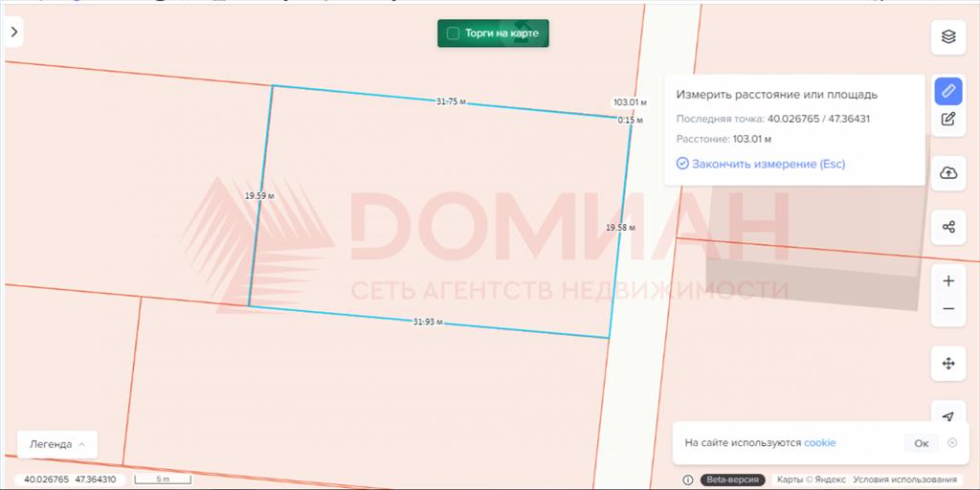Screen dimensions: 980x490
Task: Activate the pan/move map tool
Action: (948, 364)
